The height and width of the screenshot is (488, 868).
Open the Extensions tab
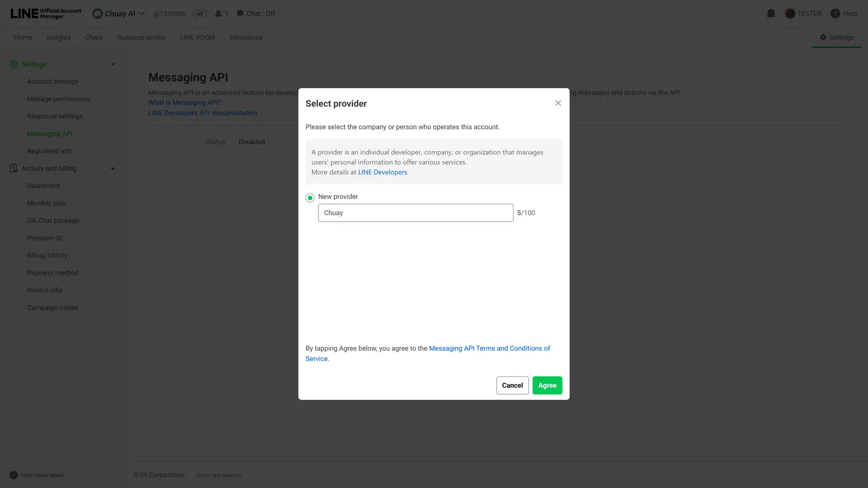[246, 37]
